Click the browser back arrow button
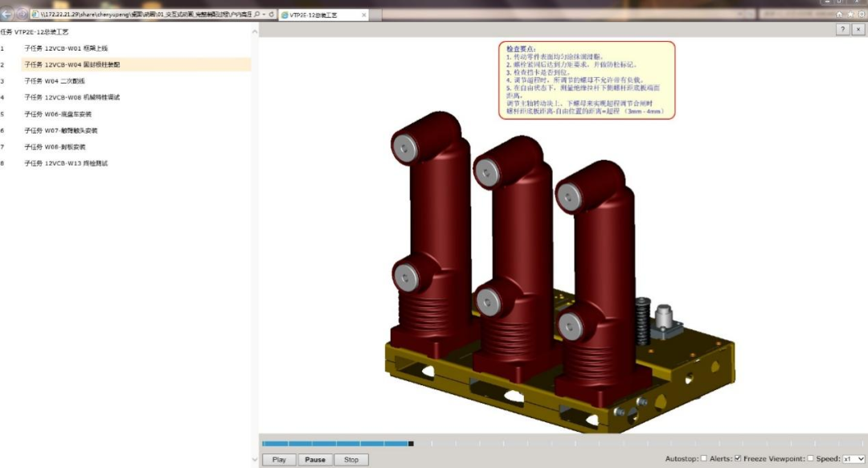This screenshot has height=468, width=868. (x=7, y=14)
